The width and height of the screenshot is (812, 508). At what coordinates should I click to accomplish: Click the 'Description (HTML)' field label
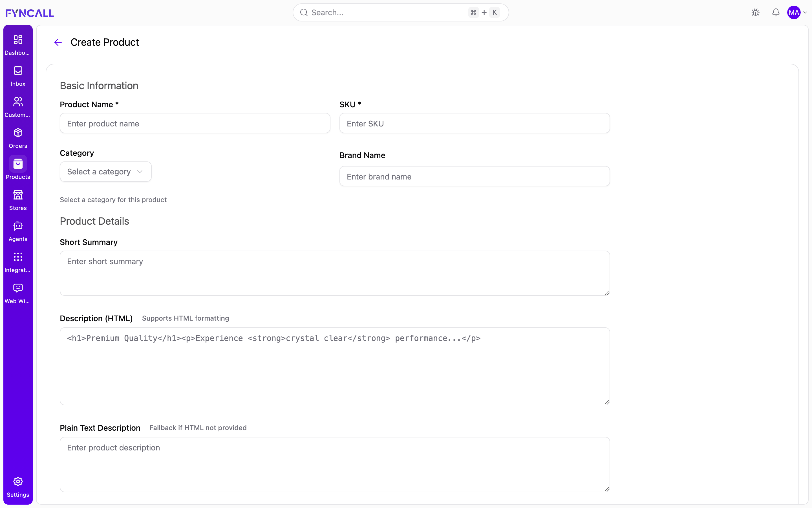[x=96, y=318]
